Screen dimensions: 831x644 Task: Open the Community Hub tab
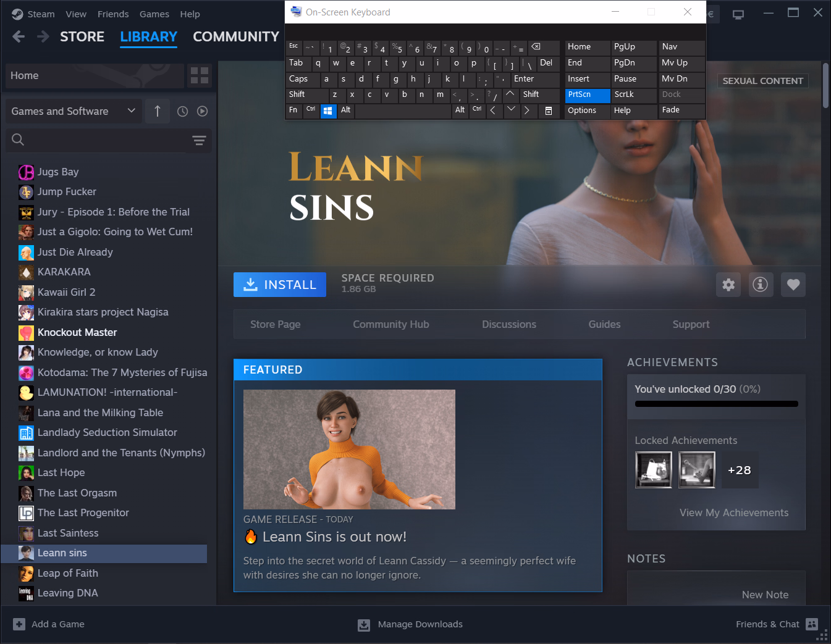[x=391, y=324]
